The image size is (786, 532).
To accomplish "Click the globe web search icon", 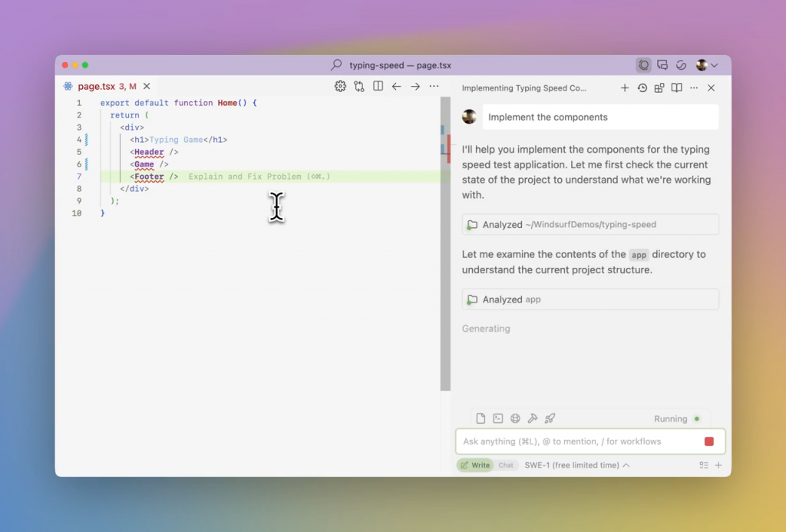I will pyautogui.click(x=515, y=418).
